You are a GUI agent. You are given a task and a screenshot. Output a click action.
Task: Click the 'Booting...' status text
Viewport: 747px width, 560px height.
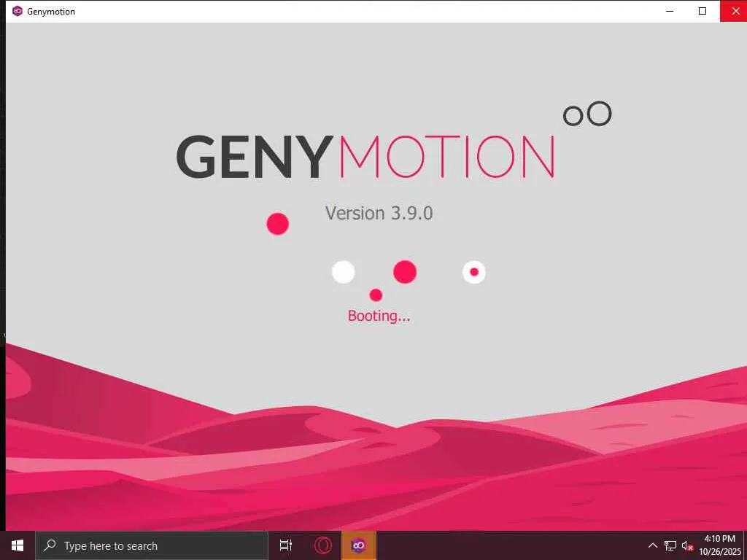click(379, 316)
